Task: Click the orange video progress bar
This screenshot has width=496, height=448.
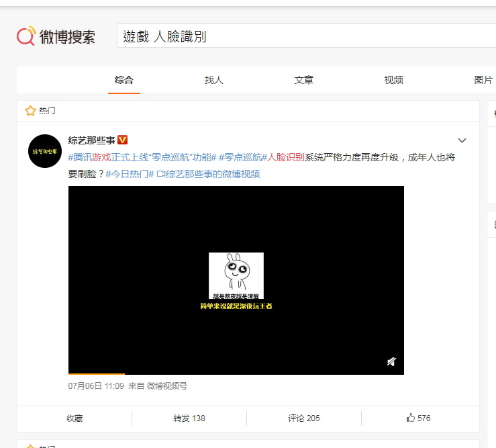Action: 97,374
